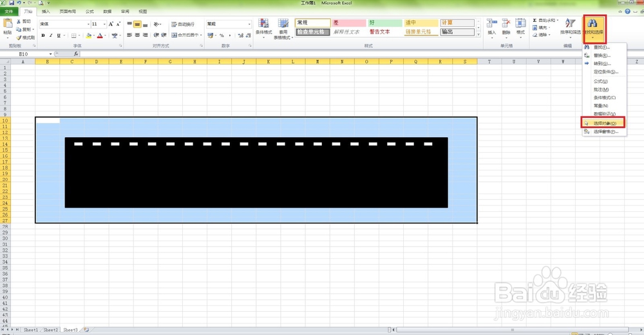Toggle align text right
Viewport: 644px width, 335px height.
click(145, 35)
